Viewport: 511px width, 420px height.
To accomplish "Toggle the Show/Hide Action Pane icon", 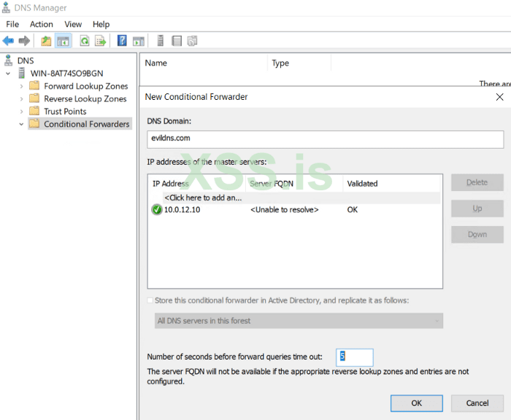I will point(139,41).
